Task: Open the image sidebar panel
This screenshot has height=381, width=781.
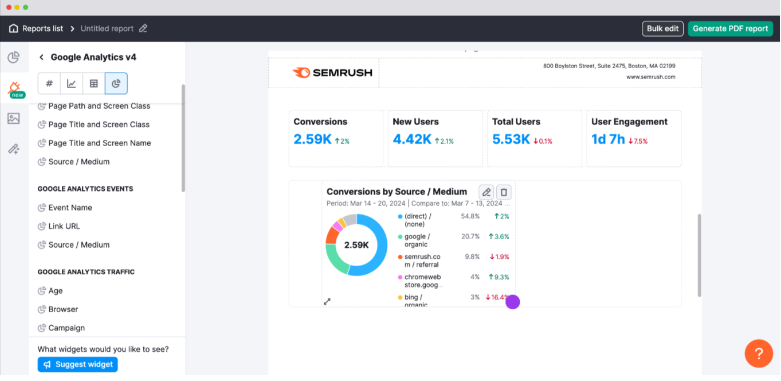Action: pos(13,119)
